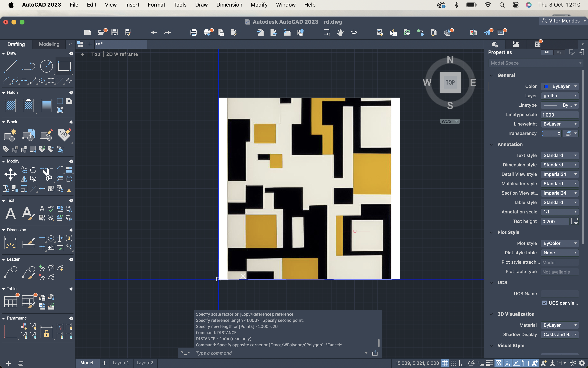The height and width of the screenshot is (368, 588).
Task: Click the Parametric lock constraint icon
Action: (46, 332)
